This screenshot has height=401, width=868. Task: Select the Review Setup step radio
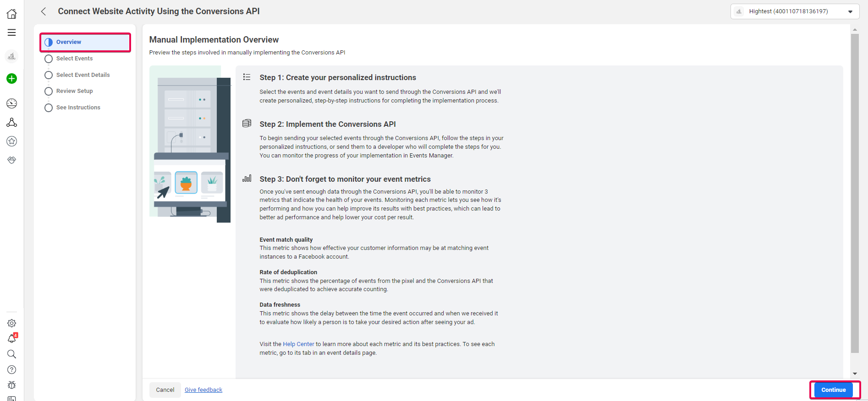(x=49, y=91)
